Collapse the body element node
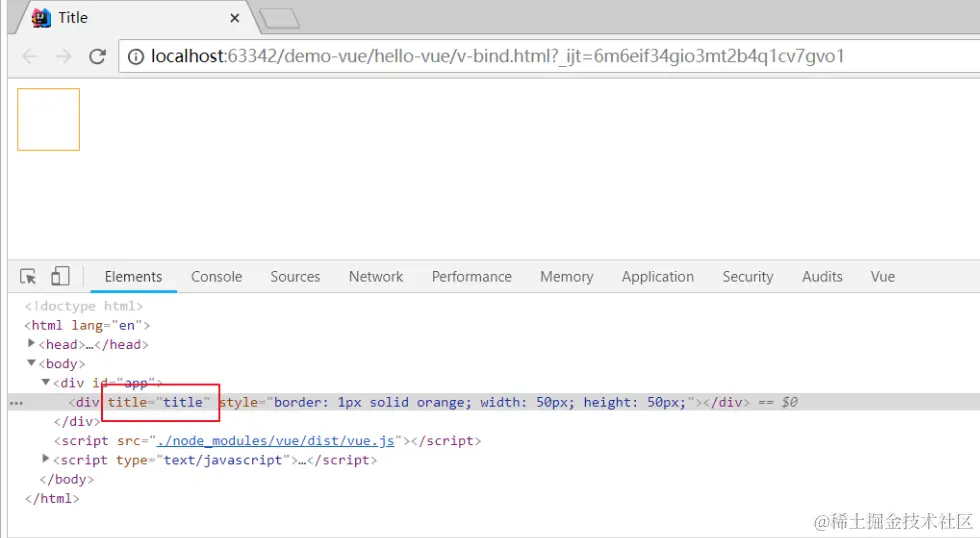Image resolution: width=980 pixels, height=538 pixels. pos(31,362)
